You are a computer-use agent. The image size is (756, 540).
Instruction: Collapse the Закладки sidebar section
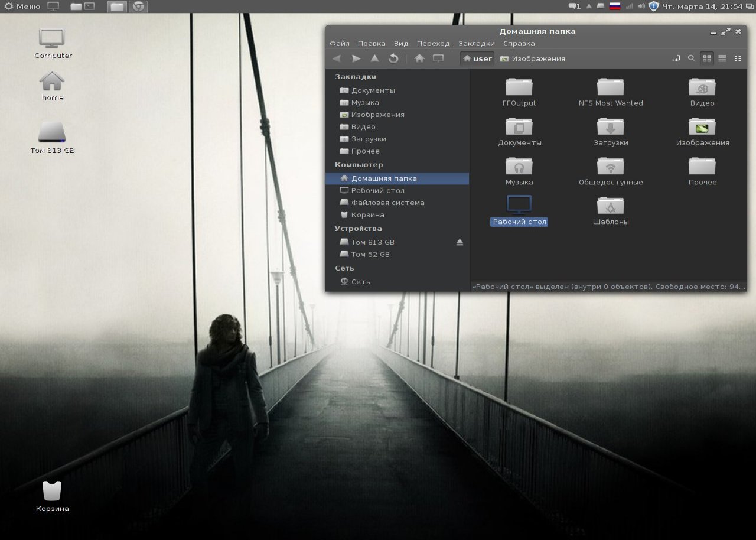355,77
